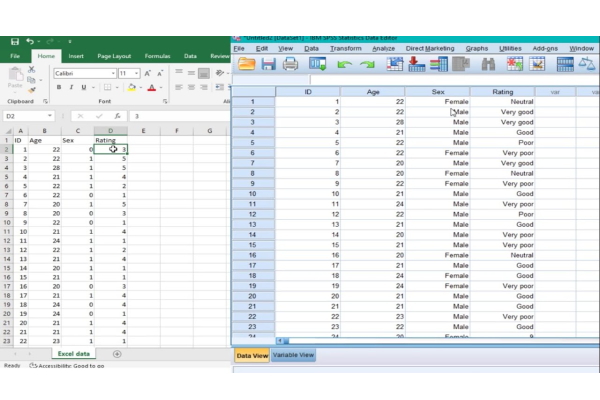Save the Excel workbook from quick access toolbar
Viewport: 600px width, 400px height.
(x=15, y=41)
